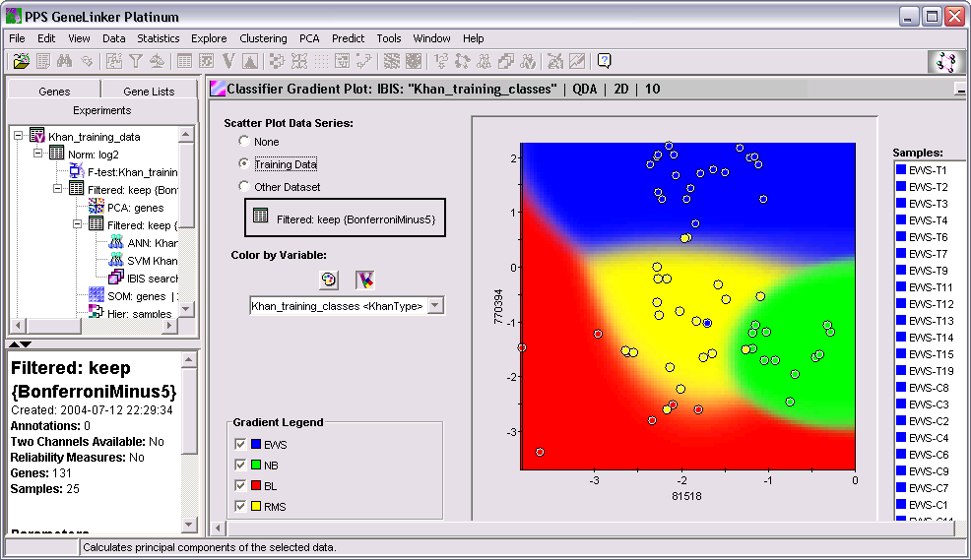This screenshot has height=560, width=971.
Task: Select the ANN: Khan tree item icon
Action: point(116,242)
